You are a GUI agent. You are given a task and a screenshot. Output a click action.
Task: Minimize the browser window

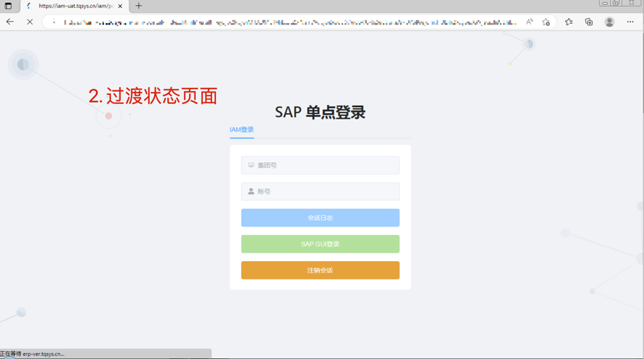click(x=605, y=3)
